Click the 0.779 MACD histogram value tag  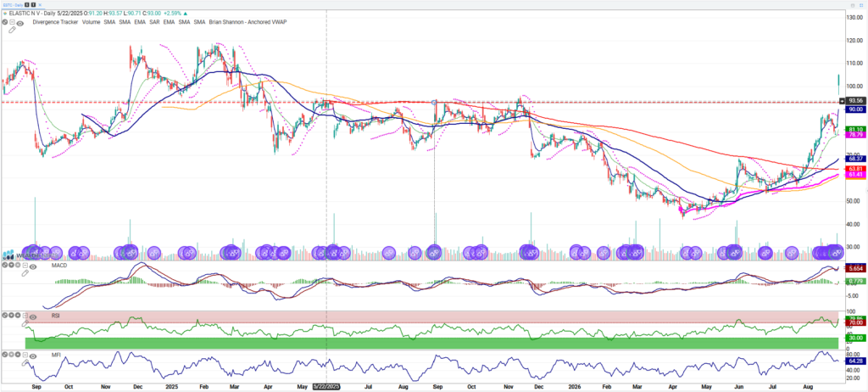[x=856, y=282]
